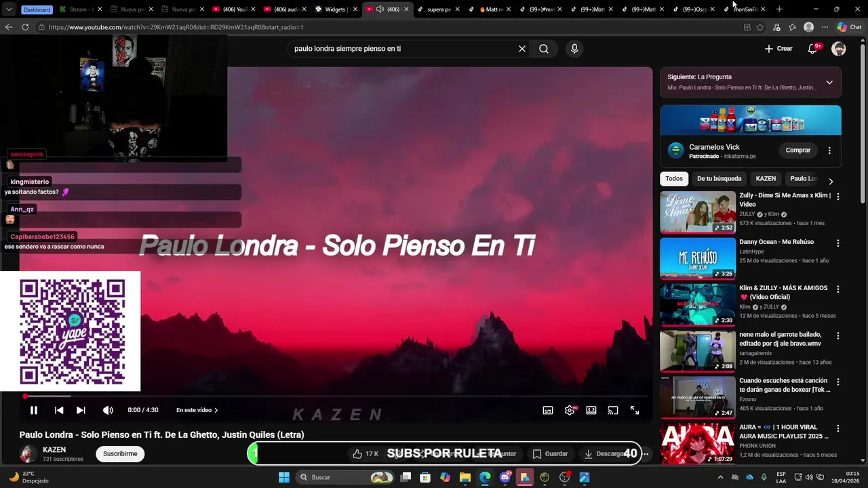Open browser settings three-dots menu
This screenshot has height=488, width=868.
825,27
